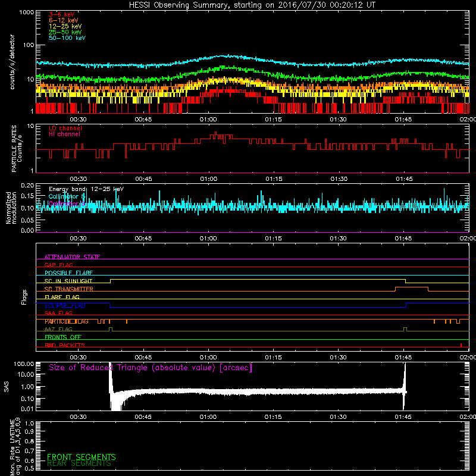Select the 6-12 keV legend label
The width and height of the screenshot is (476, 476).
click(64, 20)
